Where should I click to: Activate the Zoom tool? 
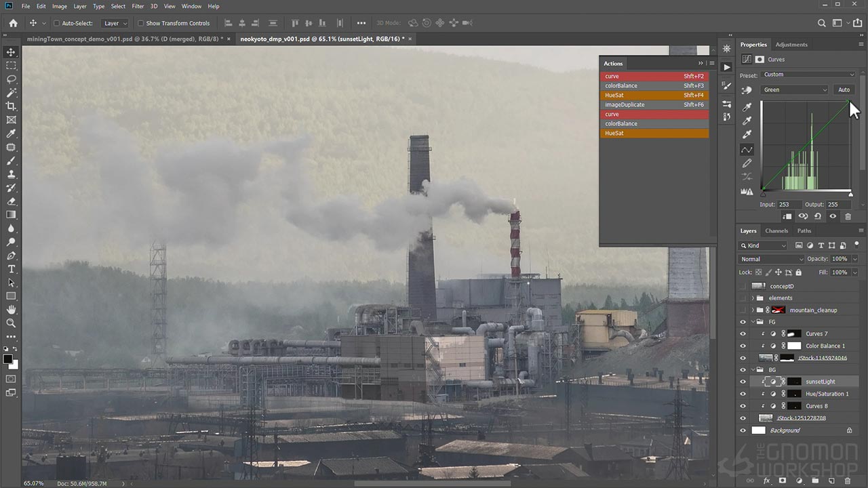point(11,323)
